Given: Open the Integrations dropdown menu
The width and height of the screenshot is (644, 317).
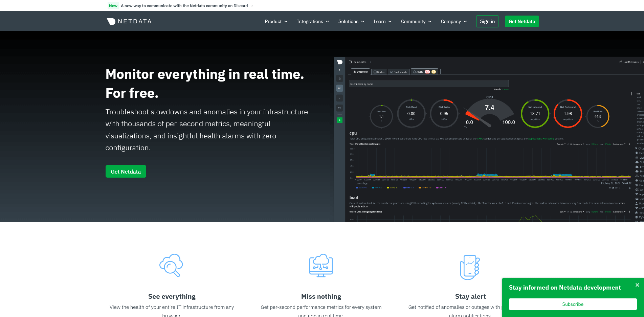Looking at the screenshot, I should coord(313,21).
